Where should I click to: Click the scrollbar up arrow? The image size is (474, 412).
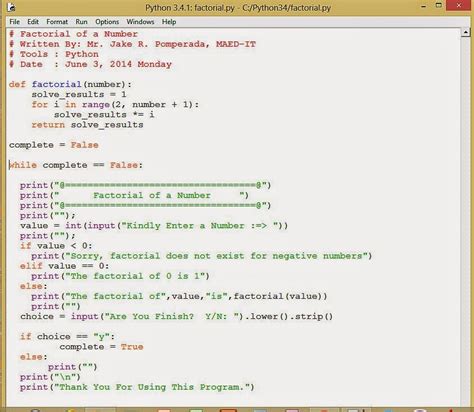click(465, 32)
